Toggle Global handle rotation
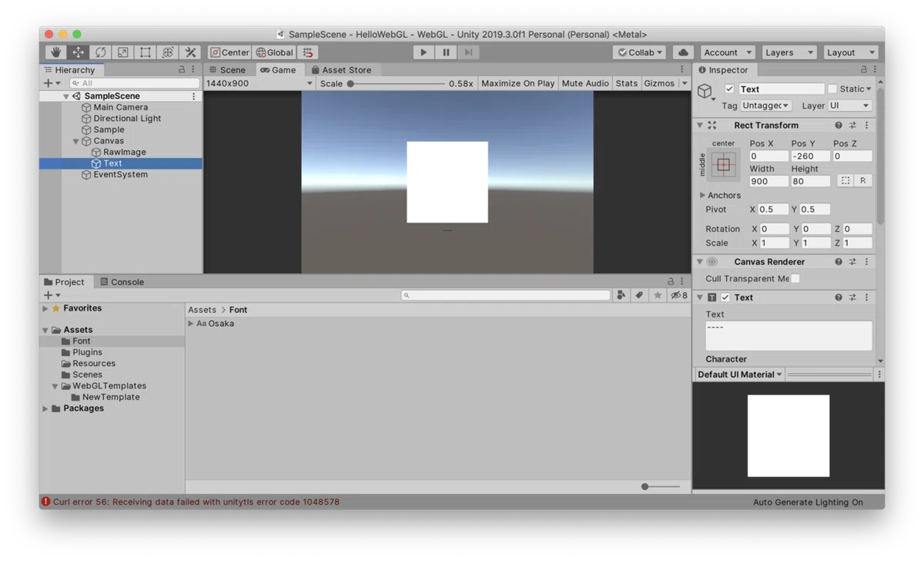924x561 pixels. pyautogui.click(x=275, y=52)
